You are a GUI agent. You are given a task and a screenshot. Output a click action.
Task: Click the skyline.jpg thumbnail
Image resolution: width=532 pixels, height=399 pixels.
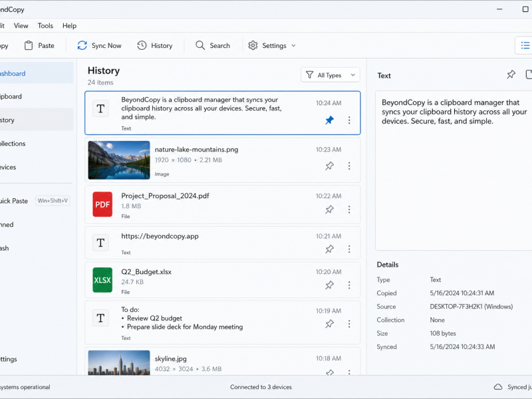119,362
